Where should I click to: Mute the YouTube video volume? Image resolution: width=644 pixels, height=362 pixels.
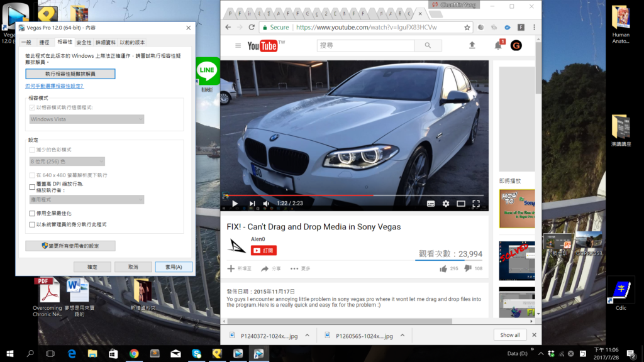(x=266, y=204)
